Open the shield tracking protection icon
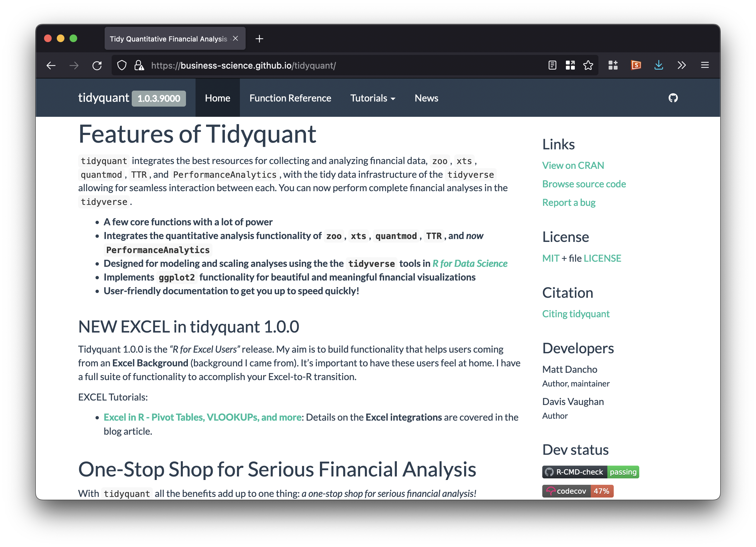 click(122, 65)
